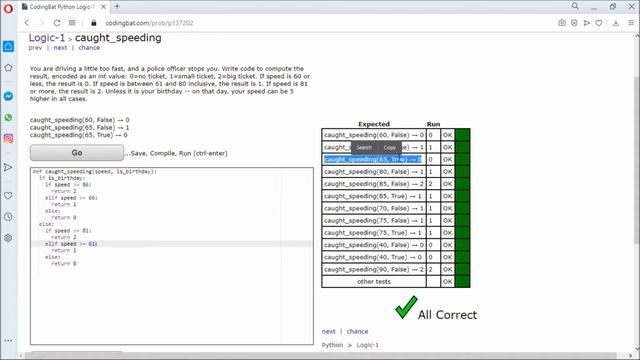This screenshot has width=640, height=360.
Task: Open WhatsApp in the Opera sidebar
Action: [8, 118]
